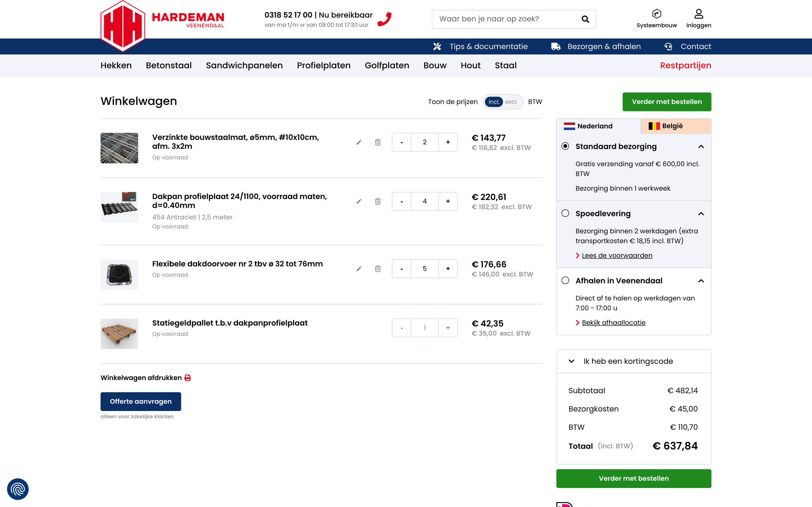This screenshot has height=507, width=812.
Task: Switch prices to excl. BTW
Action: tap(511, 102)
